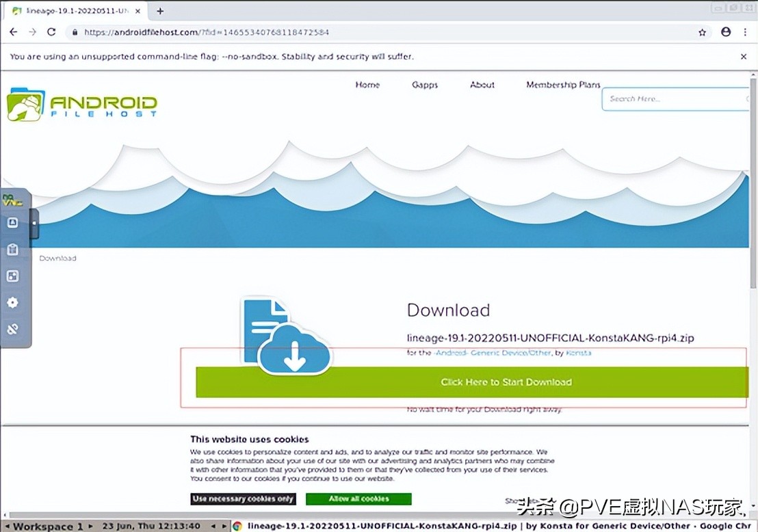This screenshot has height=532, width=758.
Task: Go back with the browser back arrow
Action: point(14,32)
